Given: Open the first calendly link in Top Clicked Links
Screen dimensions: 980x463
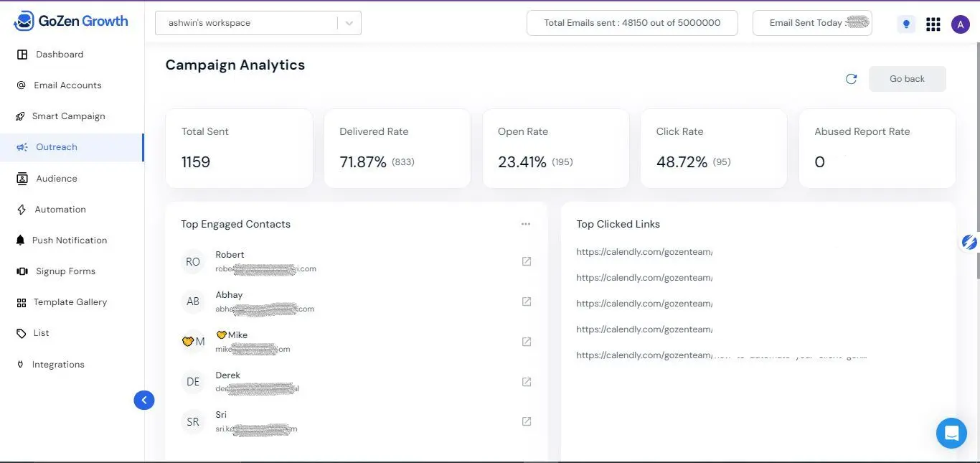Looking at the screenshot, I should pyautogui.click(x=644, y=251).
